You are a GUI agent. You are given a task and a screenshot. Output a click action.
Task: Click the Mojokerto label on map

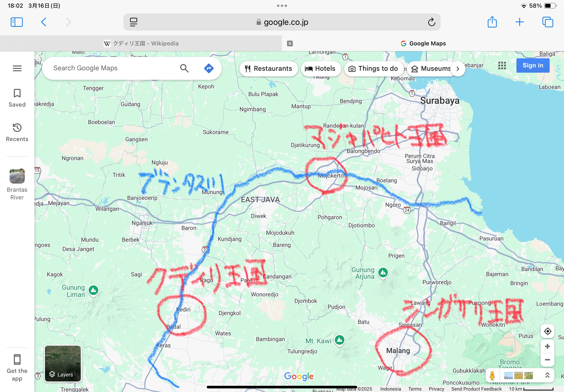(x=331, y=176)
